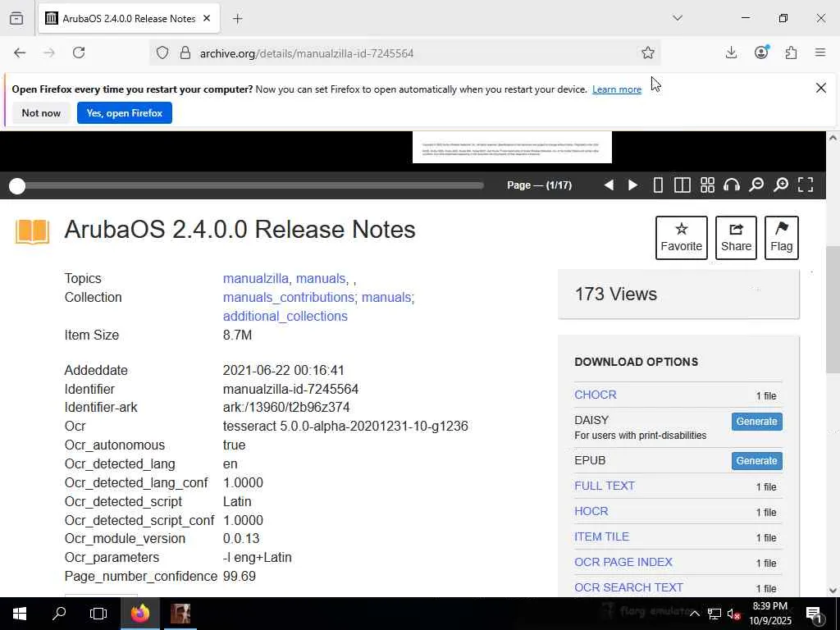The image size is (840, 630).
Task: Reload the current page
Action: (79, 52)
